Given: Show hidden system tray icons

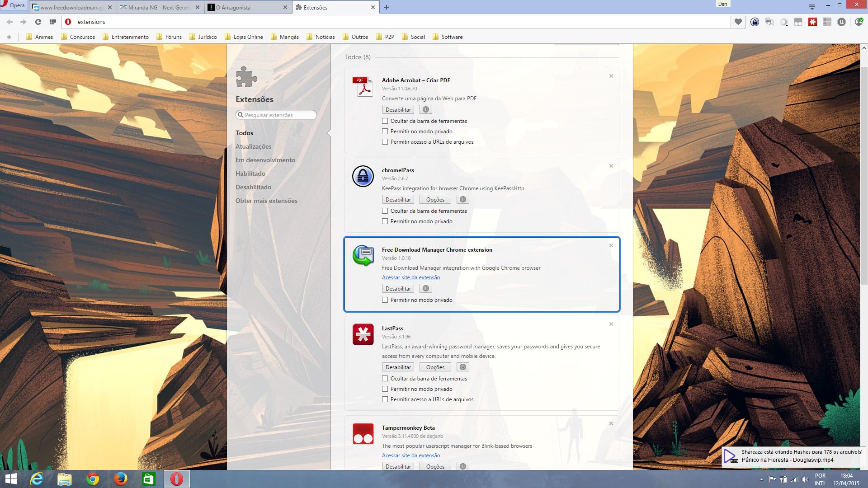Looking at the screenshot, I should pos(761,479).
